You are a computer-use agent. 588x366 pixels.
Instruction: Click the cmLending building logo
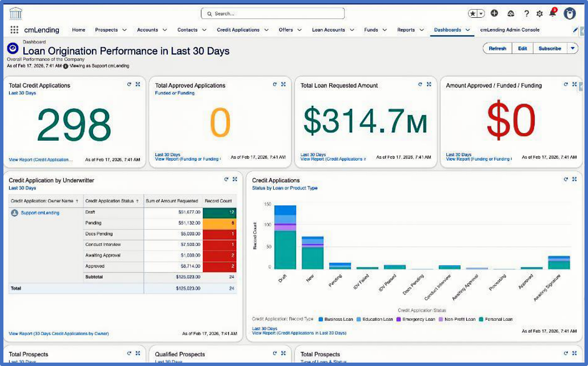pyautogui.click(x=16, y=14)
